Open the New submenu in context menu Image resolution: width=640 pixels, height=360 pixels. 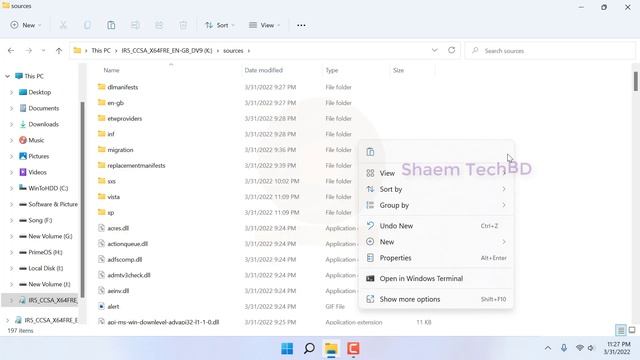tap(436, 242)
